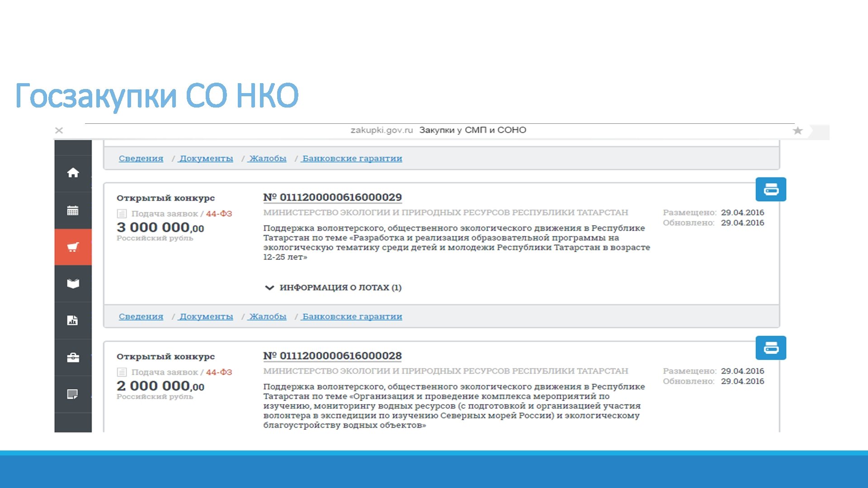
Task: Select the shopping cart purchases icon
Action: 73,247
